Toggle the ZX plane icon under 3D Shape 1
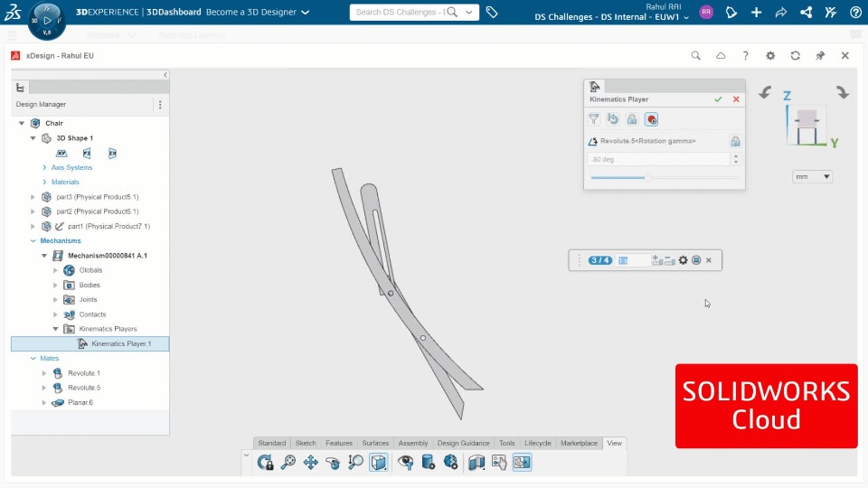Viewport: 868px width, 488px height. [112, 154]
